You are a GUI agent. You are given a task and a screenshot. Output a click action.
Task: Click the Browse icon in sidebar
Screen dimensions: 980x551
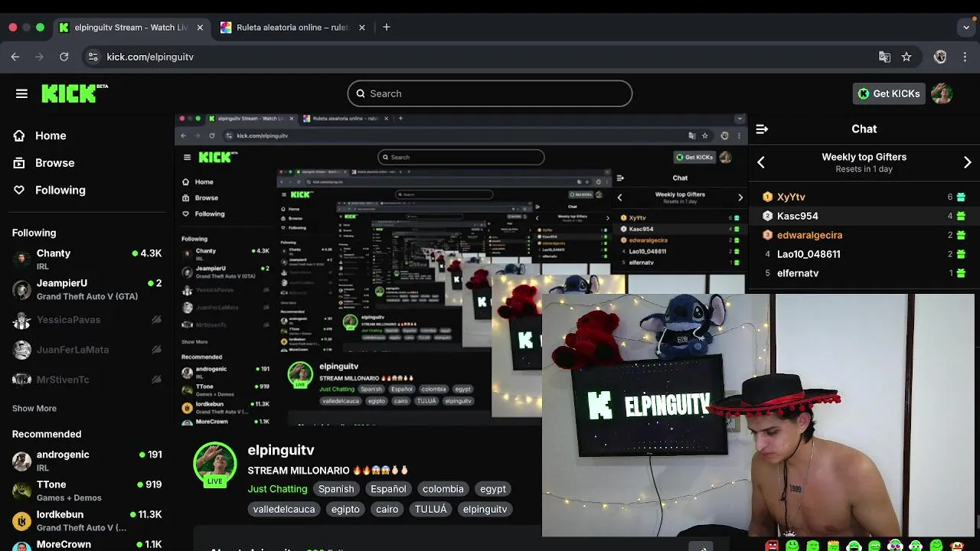pyautogui.click(x=19, y=163)
